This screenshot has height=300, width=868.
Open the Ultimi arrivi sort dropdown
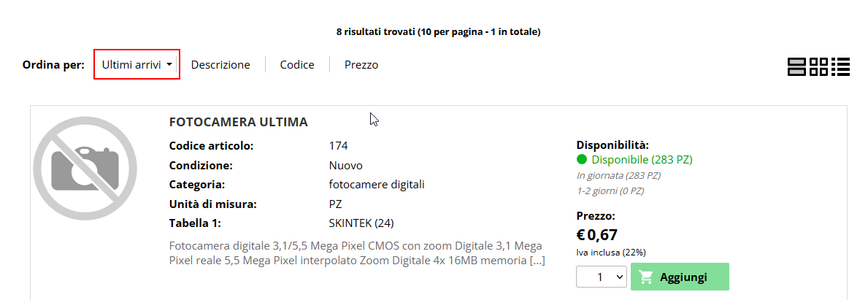tap(137, 65)
